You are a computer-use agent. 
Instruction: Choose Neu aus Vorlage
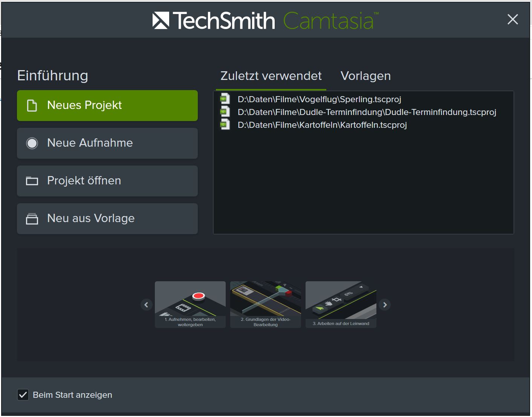(x=107, y=219)
